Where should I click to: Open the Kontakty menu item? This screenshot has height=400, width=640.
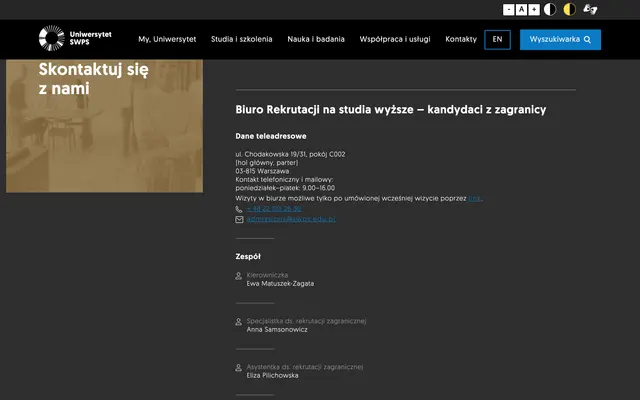(461, 39)
